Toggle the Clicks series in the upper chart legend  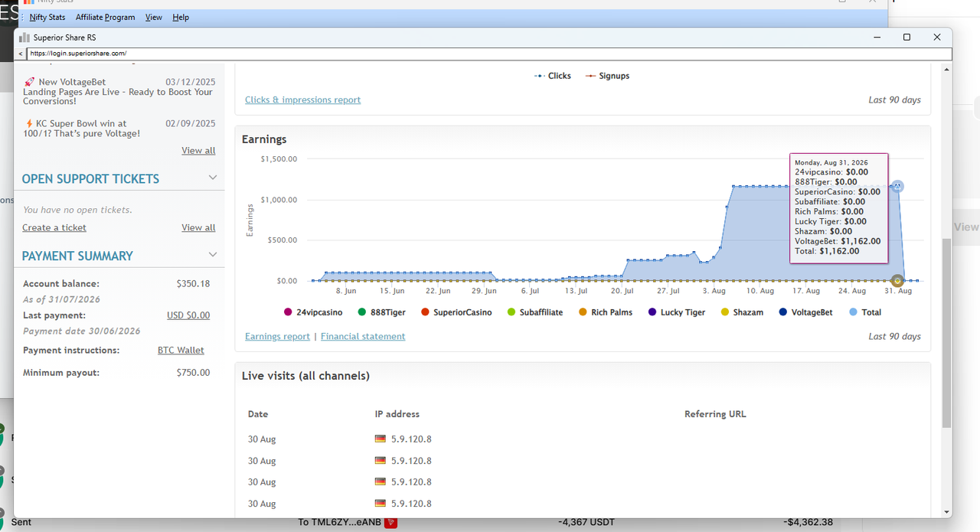click(553, 76)
